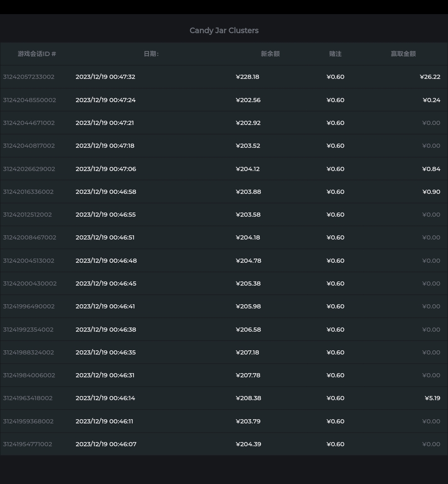The height and width of the screenshot is (484, 448).
Task: Click session ID 31242000430002
Action: (30, 284)
